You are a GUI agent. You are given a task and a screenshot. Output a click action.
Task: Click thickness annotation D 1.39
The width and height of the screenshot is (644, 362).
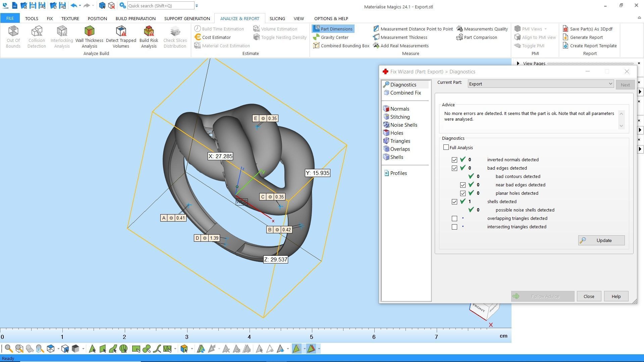coord(207,238)
